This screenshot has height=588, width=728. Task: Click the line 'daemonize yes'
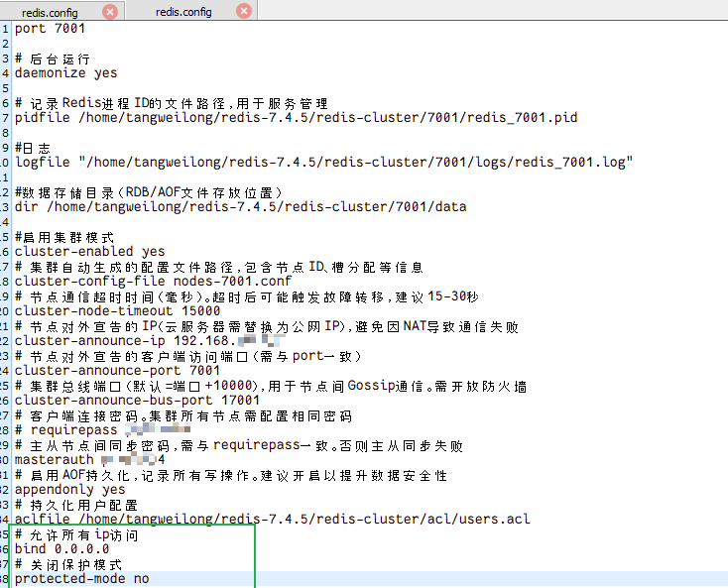point(65,72)
